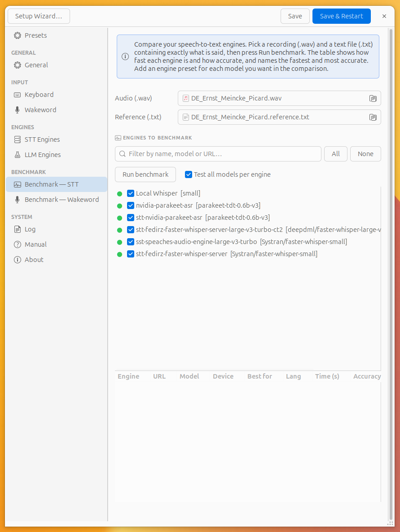This screenshot has height=532, width=400.
Task: Deselect all engines with None button
Action: (365, 154)
